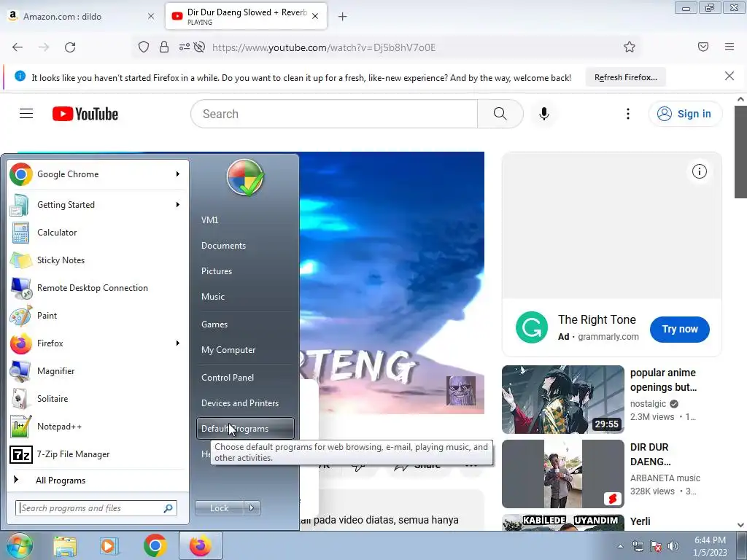The image size is (747, 560).
Task: Switch to Amazon.com tab
Action: (81, 16)
